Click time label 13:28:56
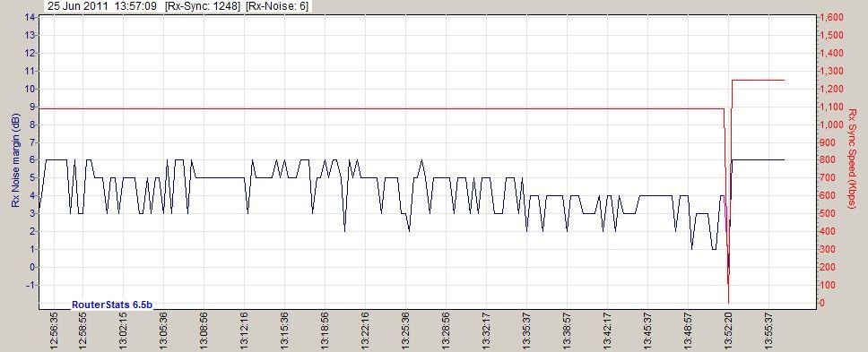This screenshot has width=868, height=352. [x=446, y=331]
